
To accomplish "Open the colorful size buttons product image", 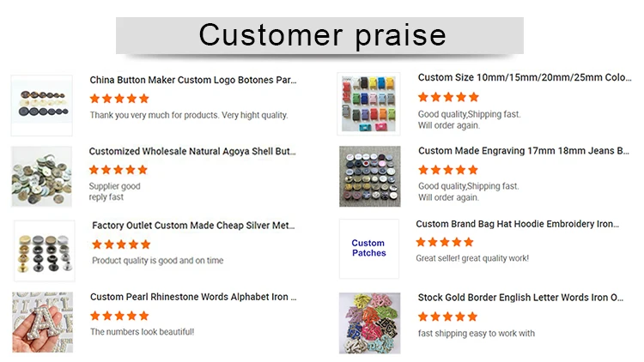I will click(x=369, y=103).
